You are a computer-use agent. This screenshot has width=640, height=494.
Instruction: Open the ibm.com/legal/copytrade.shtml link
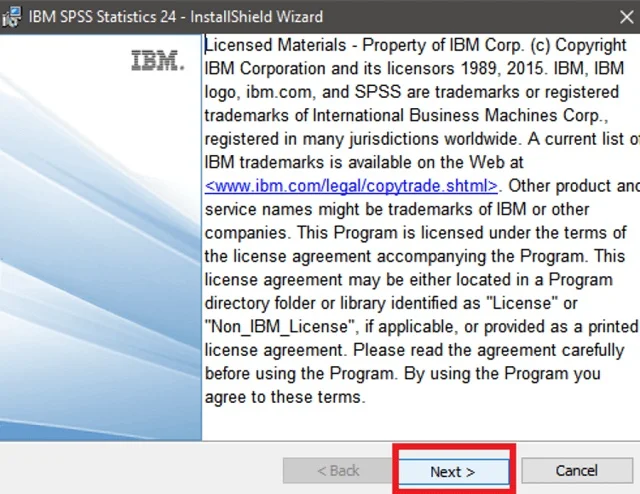click(x=351, y=186)
